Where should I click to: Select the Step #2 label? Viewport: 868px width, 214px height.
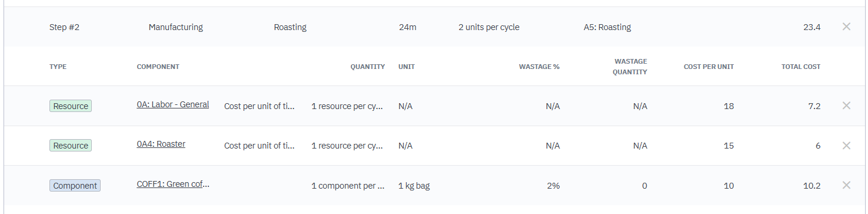tap(64, 27)
